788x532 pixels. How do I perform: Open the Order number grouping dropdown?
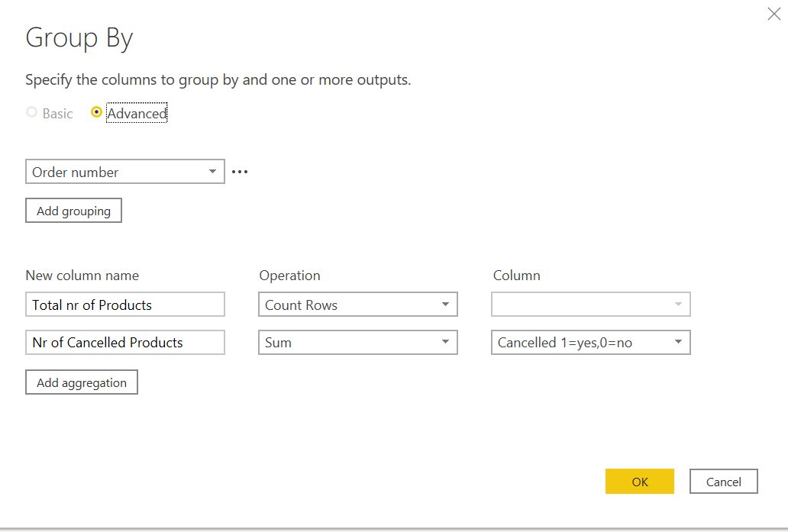125,172
